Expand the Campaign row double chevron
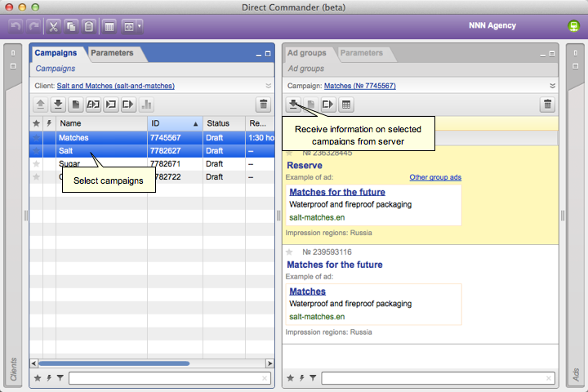Screen dimensions: 588x392 [552, 86]
